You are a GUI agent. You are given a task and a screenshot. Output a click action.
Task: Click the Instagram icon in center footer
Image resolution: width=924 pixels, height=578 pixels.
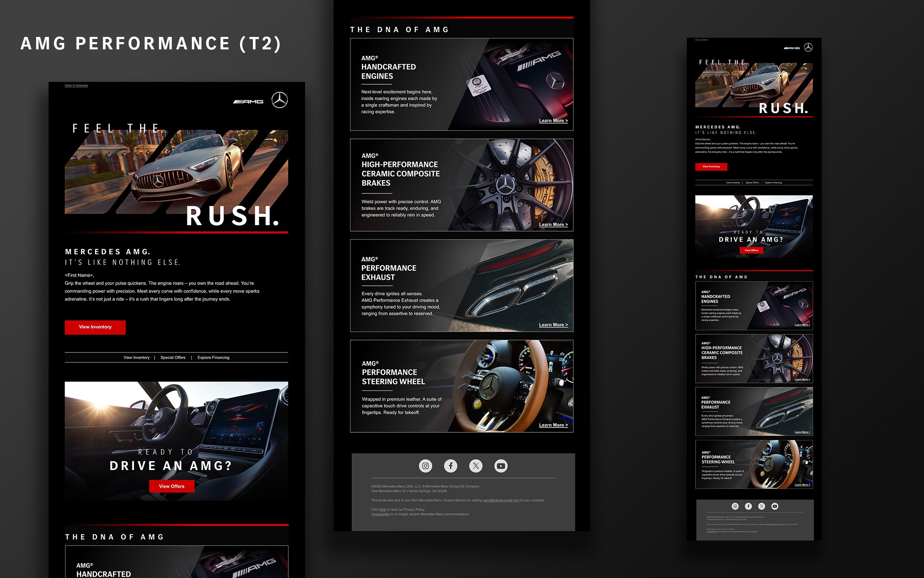pyautogui.click(x=425, y=466)
